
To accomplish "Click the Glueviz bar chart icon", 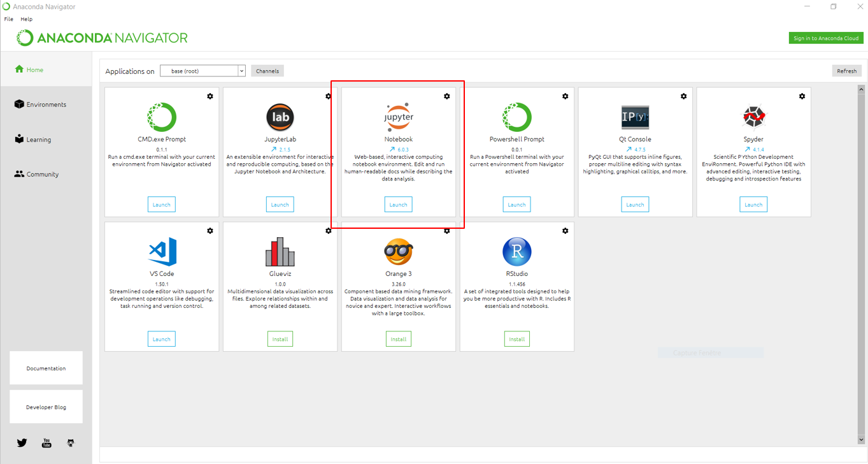I will [x=280, y=252].
